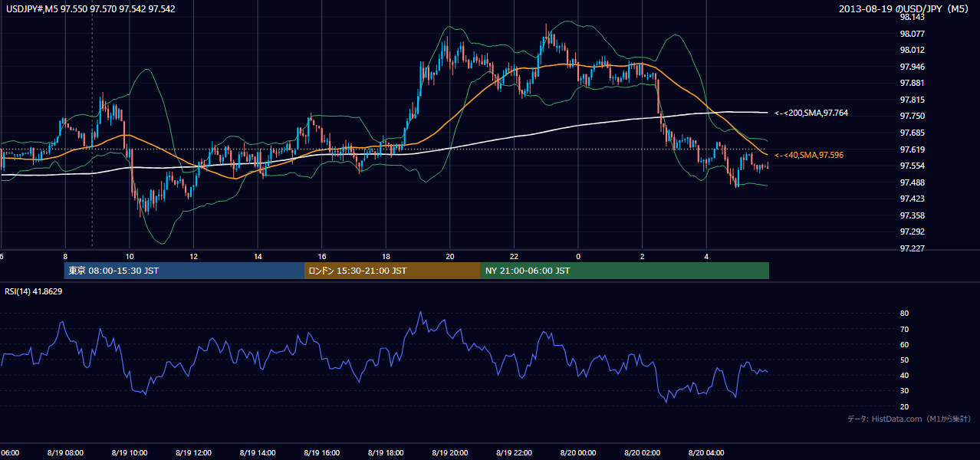Click hour mark 10 under the price chart

[130, 256]
